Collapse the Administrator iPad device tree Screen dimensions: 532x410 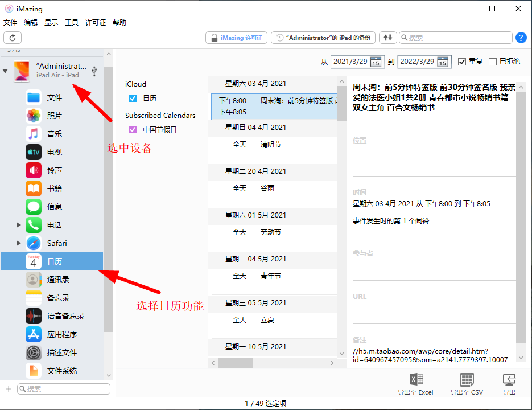pos(5,71)
